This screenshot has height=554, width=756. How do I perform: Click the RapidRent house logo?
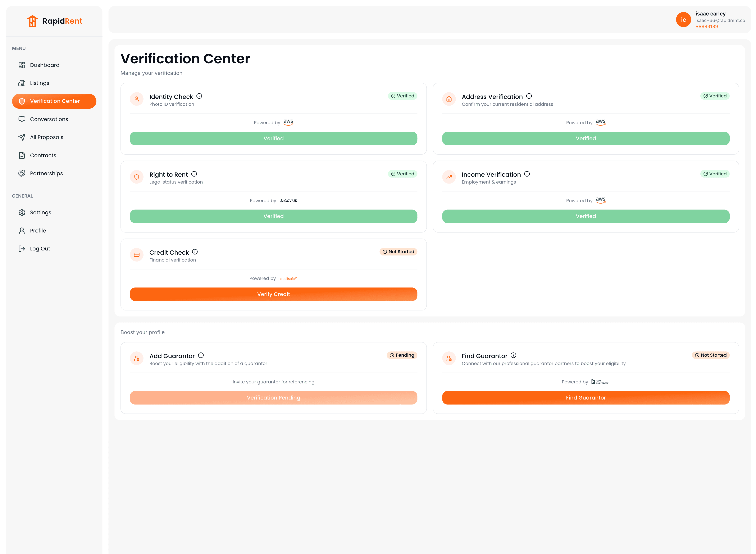click(32, 21)
